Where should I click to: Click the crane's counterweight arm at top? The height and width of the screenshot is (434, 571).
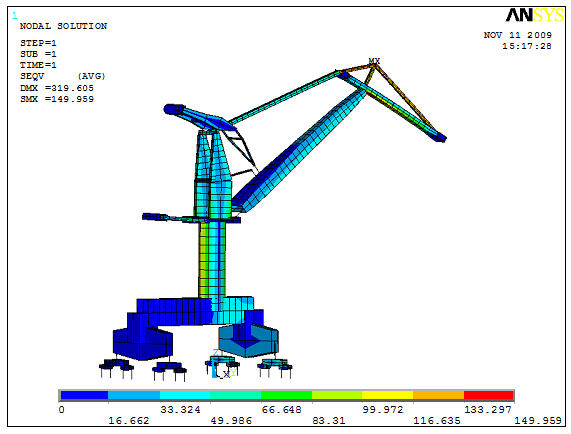(x=199, y=117)
